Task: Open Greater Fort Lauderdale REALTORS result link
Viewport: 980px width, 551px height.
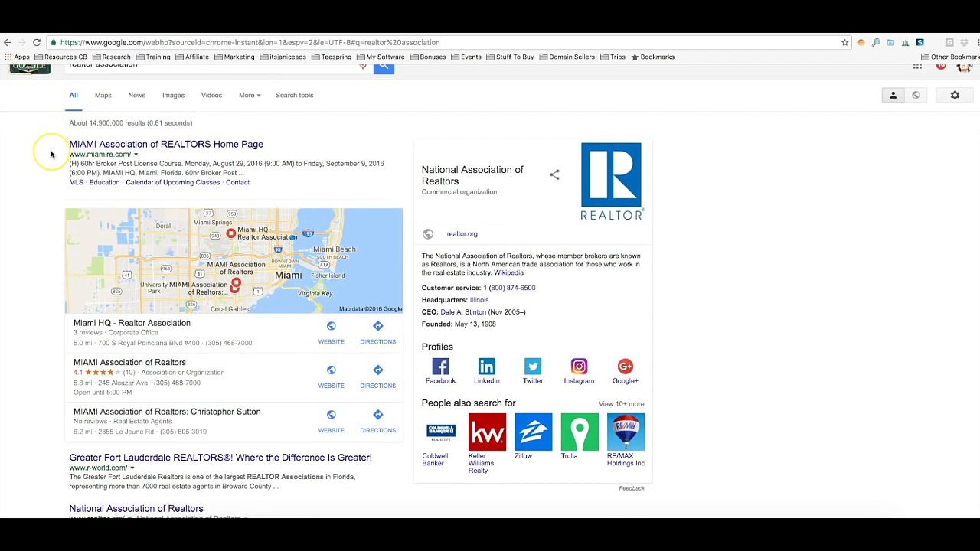Action: click(x=220, y=458)
